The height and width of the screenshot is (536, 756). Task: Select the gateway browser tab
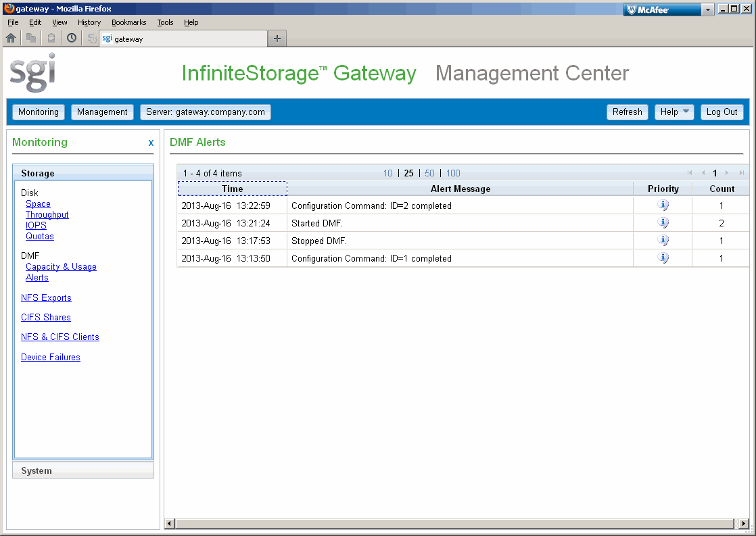click(x=183, y=39)
